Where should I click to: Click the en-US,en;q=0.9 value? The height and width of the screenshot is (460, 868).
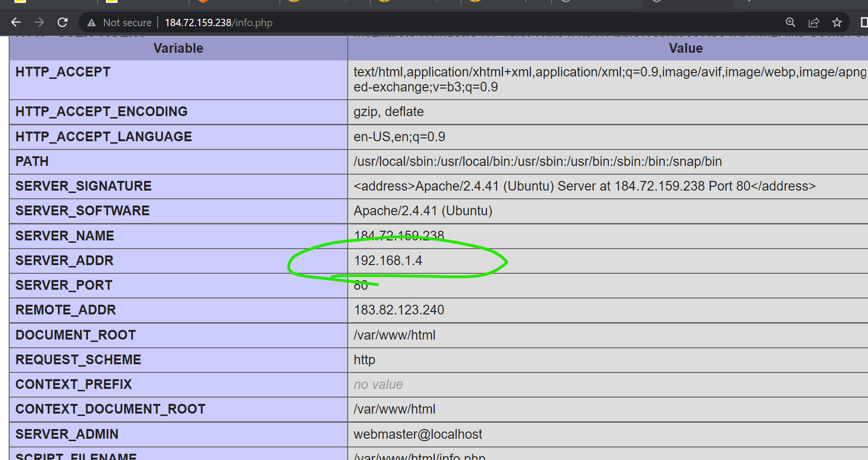pyautogui.click(x=399, y=137)
